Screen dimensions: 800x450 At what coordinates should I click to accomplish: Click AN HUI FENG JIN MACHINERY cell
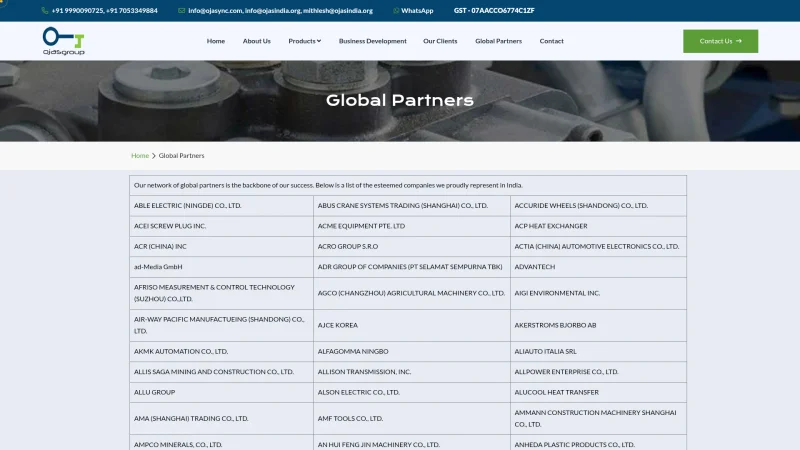[x=412, y=442]
